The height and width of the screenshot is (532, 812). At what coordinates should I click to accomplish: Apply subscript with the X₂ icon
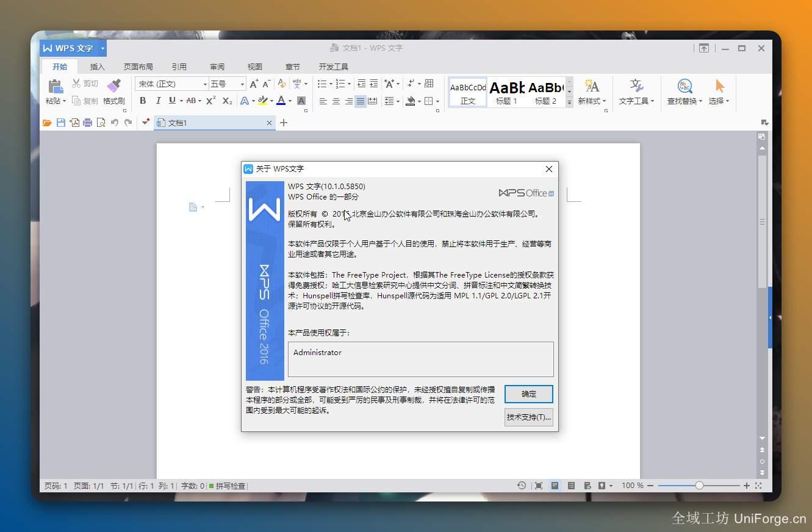click(x=227, y=101)
